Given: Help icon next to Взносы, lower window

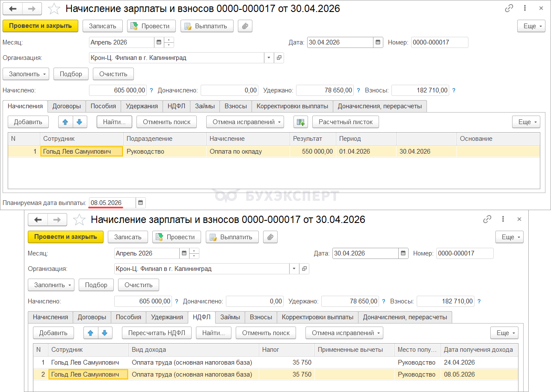Looking at the screenshot, I should click(479, 301).
